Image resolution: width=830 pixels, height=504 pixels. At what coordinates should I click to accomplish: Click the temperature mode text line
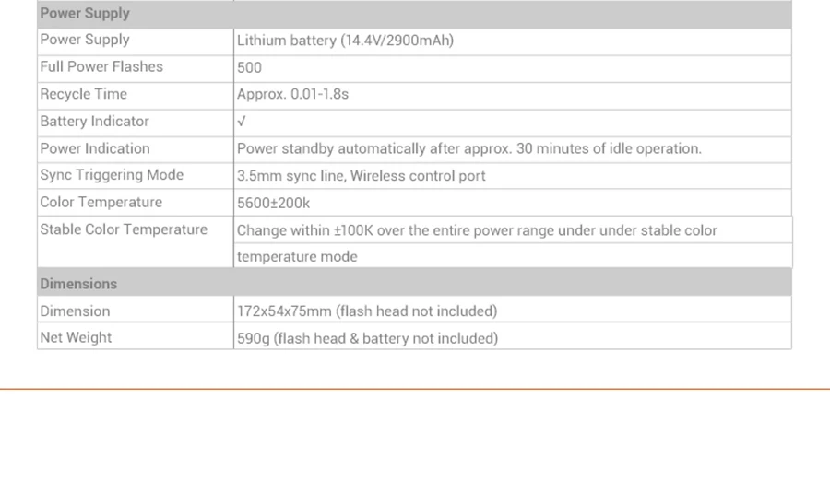click(x=297, y=256)
